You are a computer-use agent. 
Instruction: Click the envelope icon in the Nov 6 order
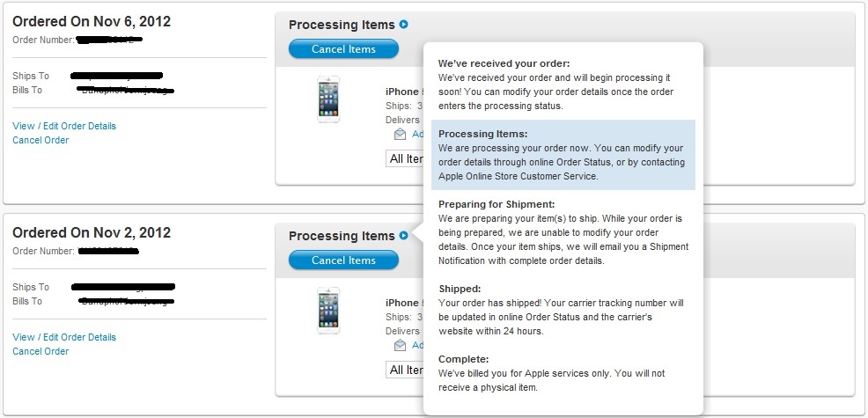(401, 135)
